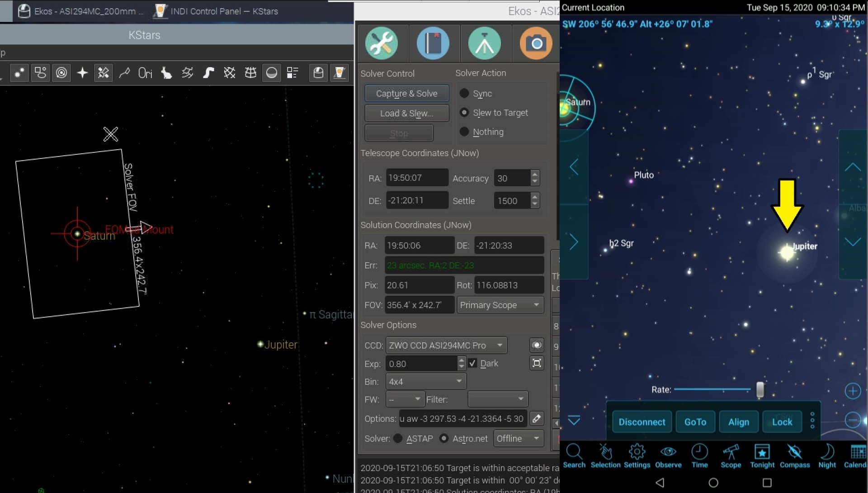Click solver Options text field
The width and height of the screenshot is (868, 493).
tap(463, 418)
